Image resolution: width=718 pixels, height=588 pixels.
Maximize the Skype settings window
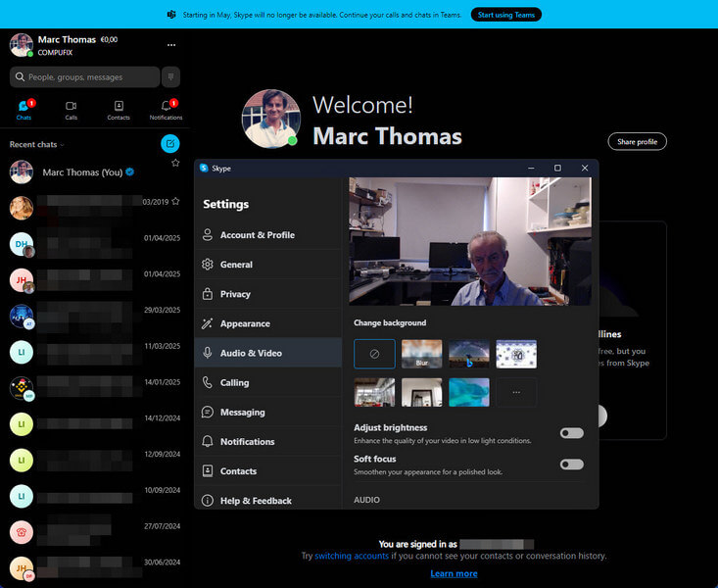coord(557,169)
